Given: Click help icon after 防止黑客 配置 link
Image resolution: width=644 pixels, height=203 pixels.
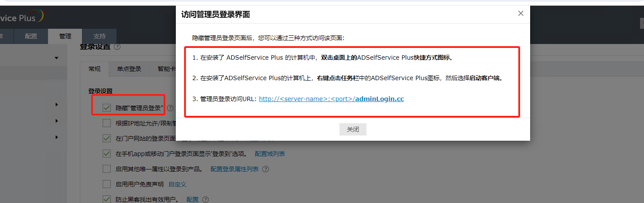Looking at the screenshot, I should (x=206, y=200).
